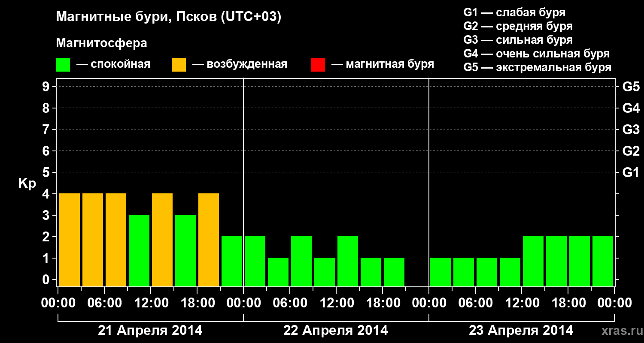The height and width of the screenshot is (343, 644).
Task: Click the 'G5' label on right axis
Action: (x=631, y=87)
